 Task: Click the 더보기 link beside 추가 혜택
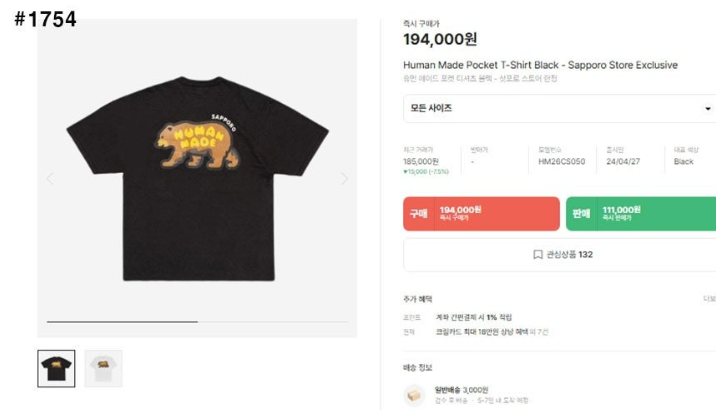709,299
